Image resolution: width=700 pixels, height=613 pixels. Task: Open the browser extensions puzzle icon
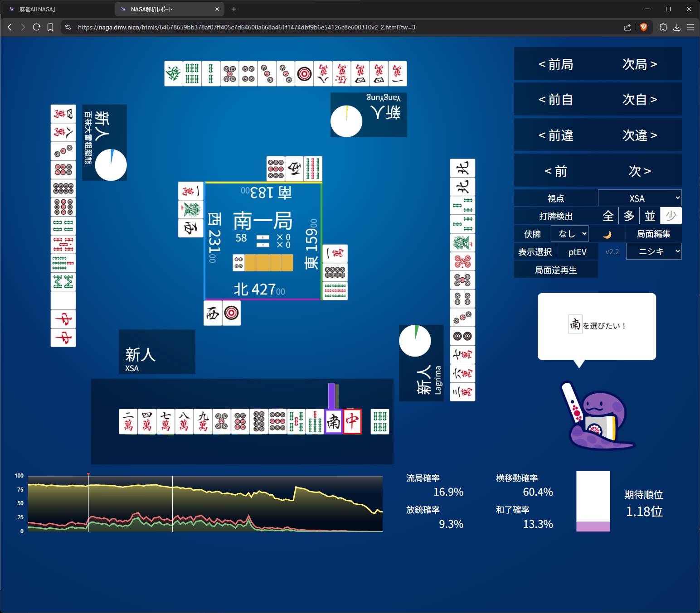(x=663, y=27)
